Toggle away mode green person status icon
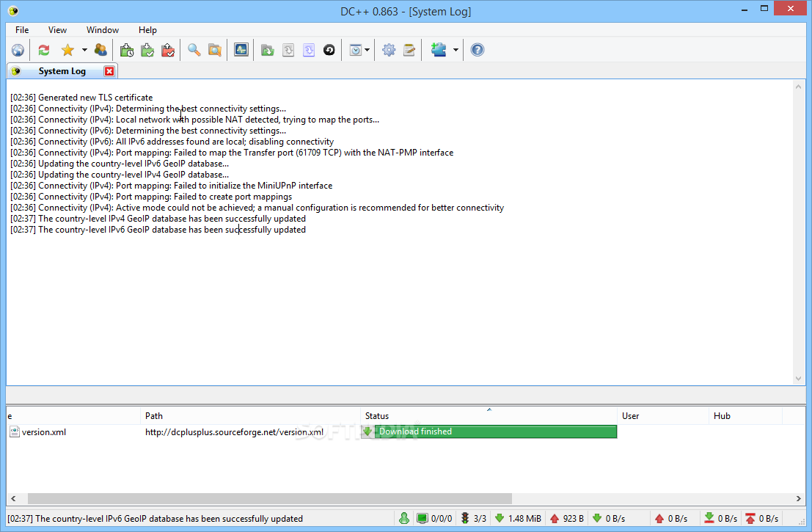Screen dimensions: 812x532 (404, 518)
